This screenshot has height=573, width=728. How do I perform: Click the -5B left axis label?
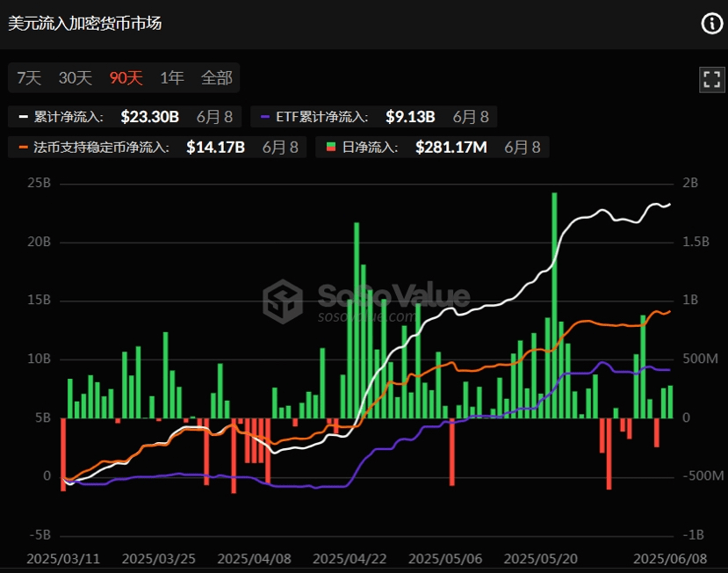click(40, 535)
